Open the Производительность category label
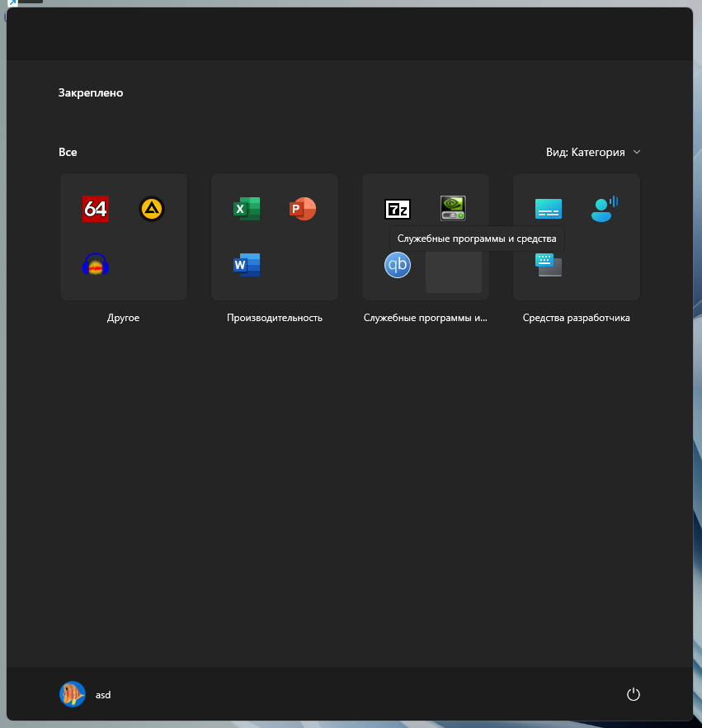The image size is (702, 728). pyautogui.click(x=275, y=318)
